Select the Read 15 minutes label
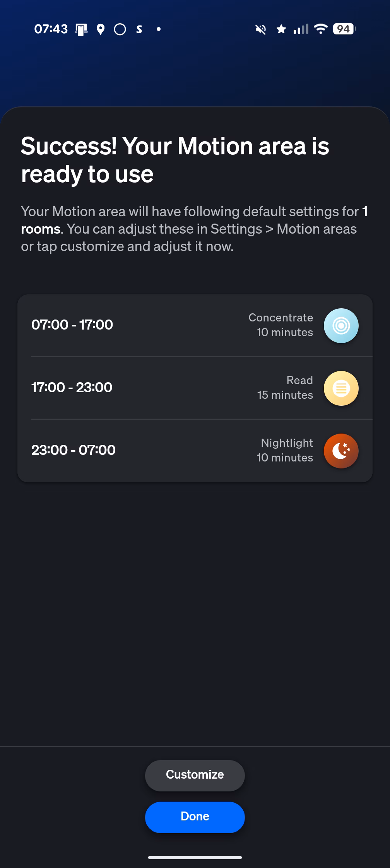 tap(285, 388)
